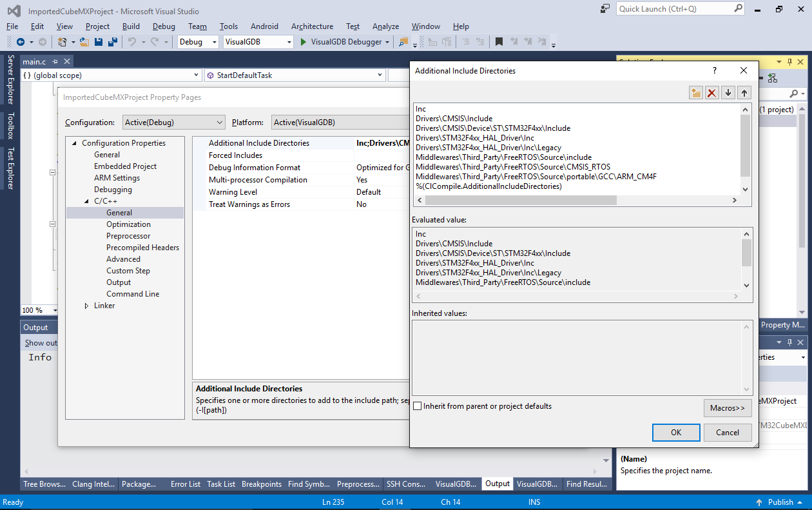The image size is (812, 510).
Task: Close the Solution Explorer panel
Action: point(801,62)
